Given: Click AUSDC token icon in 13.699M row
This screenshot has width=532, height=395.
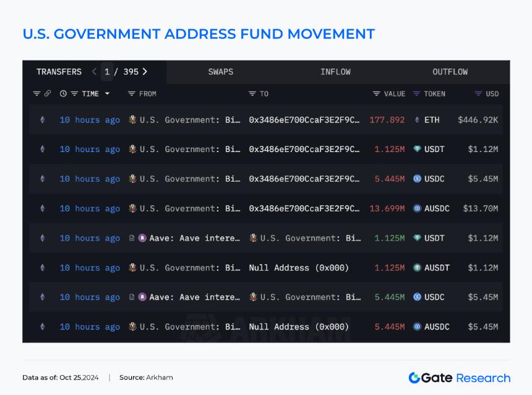Looking at the screenshot, I should pyautogui.click(x=417, y=208).
